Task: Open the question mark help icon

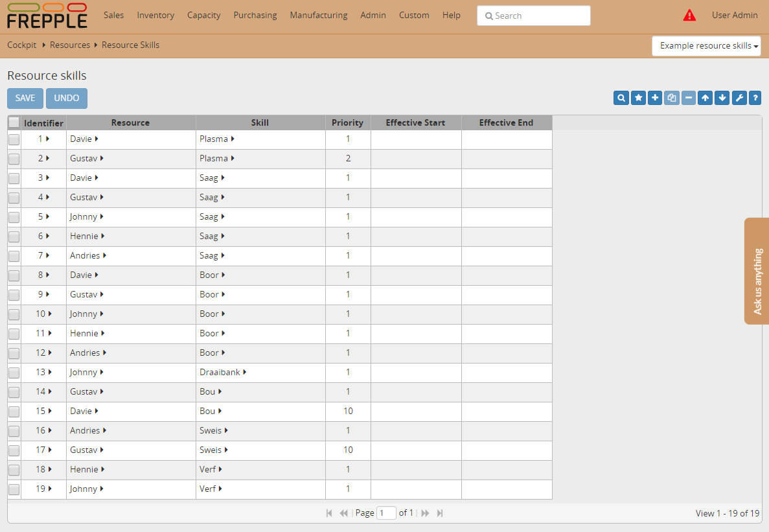Action: tap(755, 98)
